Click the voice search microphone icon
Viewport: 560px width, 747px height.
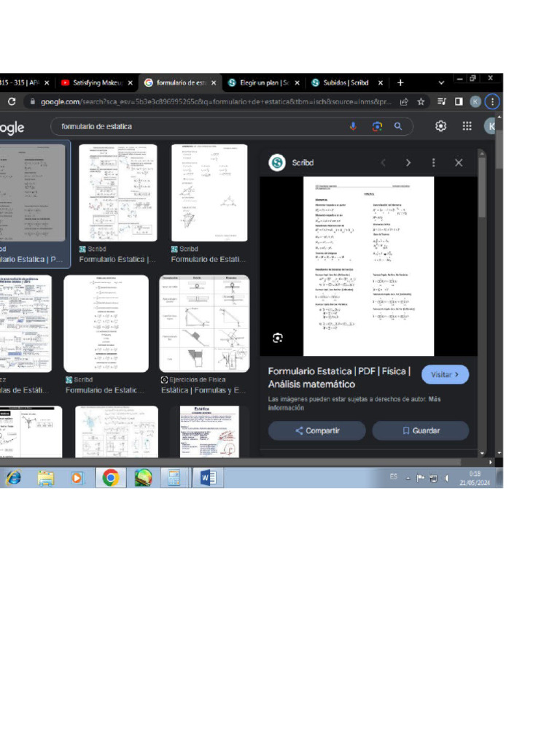pos(354,126)
